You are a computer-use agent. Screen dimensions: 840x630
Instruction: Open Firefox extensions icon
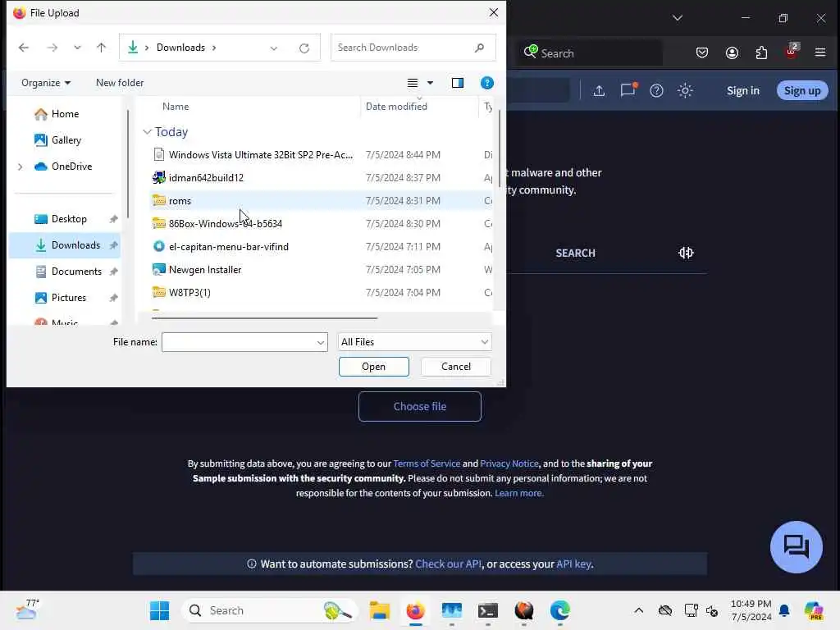click(x=761, y=53)
